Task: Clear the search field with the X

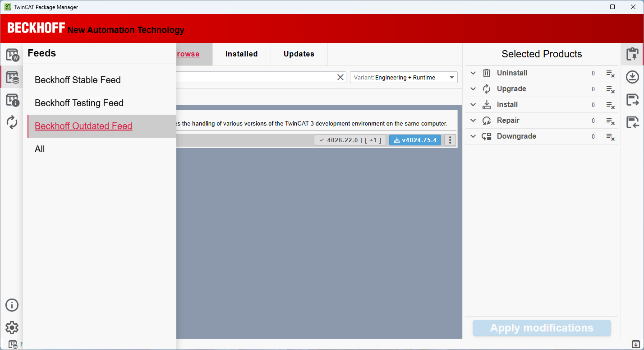Action: pos(341,77)
